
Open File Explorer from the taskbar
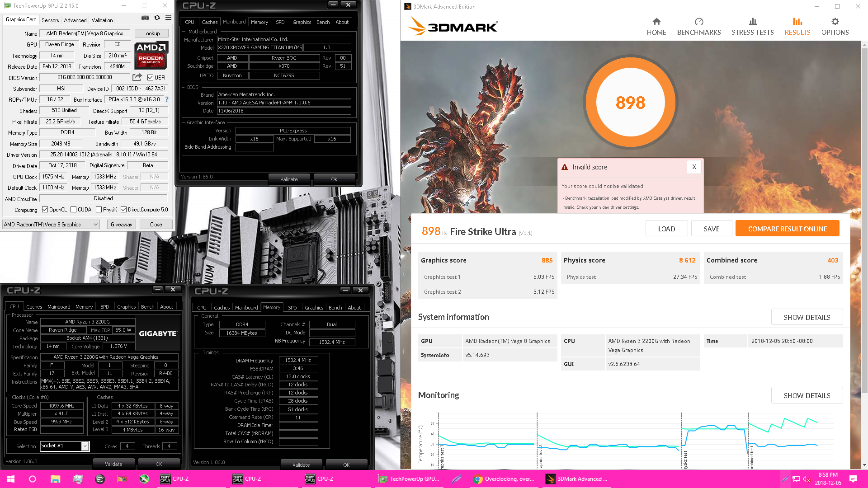[55, 479]
